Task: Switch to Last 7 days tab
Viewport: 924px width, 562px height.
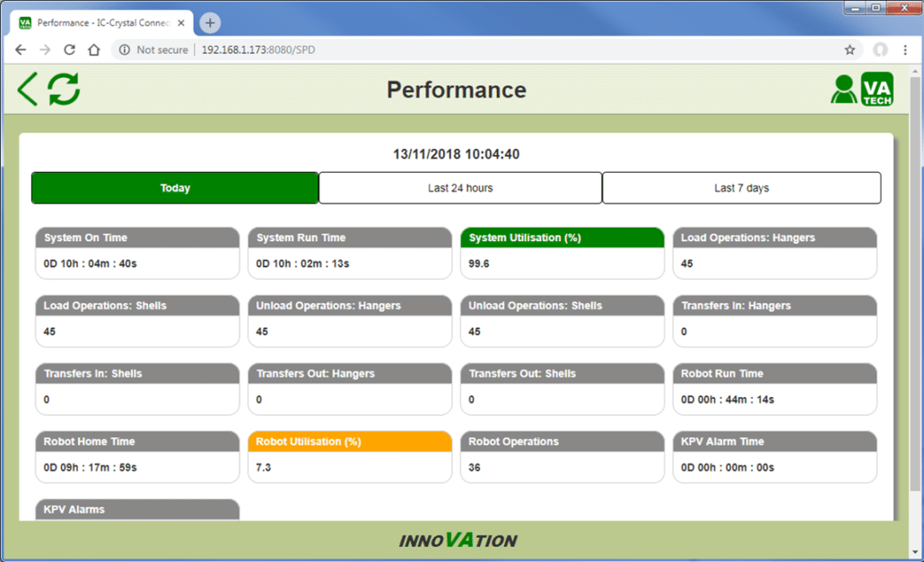Action: (x=741, y=188)
